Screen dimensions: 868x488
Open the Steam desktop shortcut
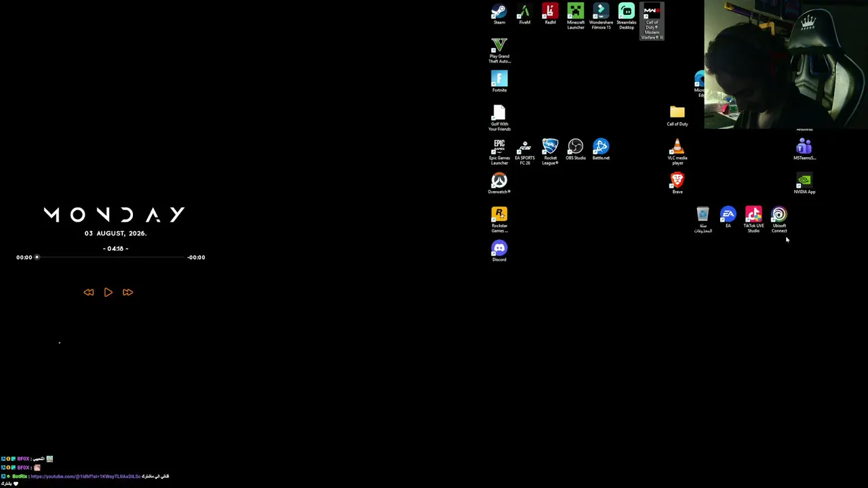click(x=499, y=14)
